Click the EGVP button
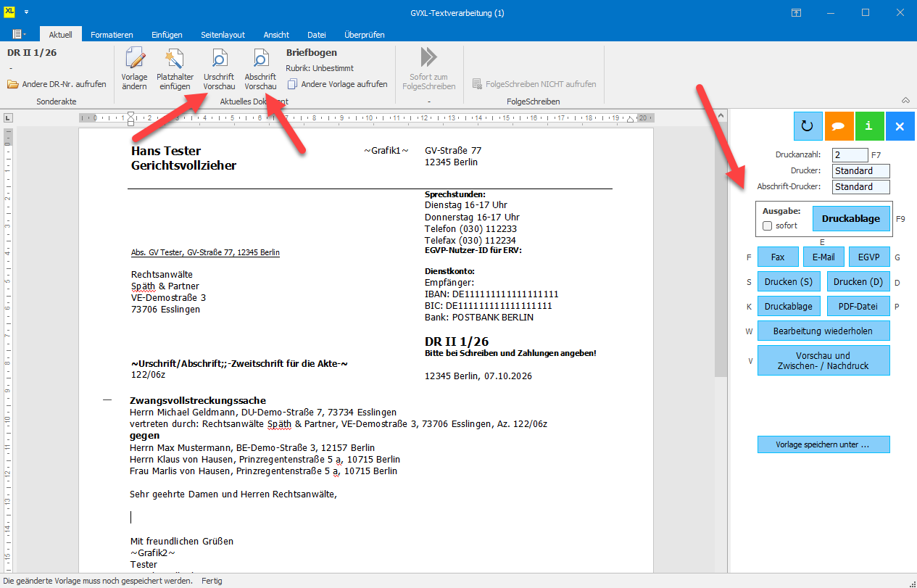The image size is (917, 588). tap(869, 257)
